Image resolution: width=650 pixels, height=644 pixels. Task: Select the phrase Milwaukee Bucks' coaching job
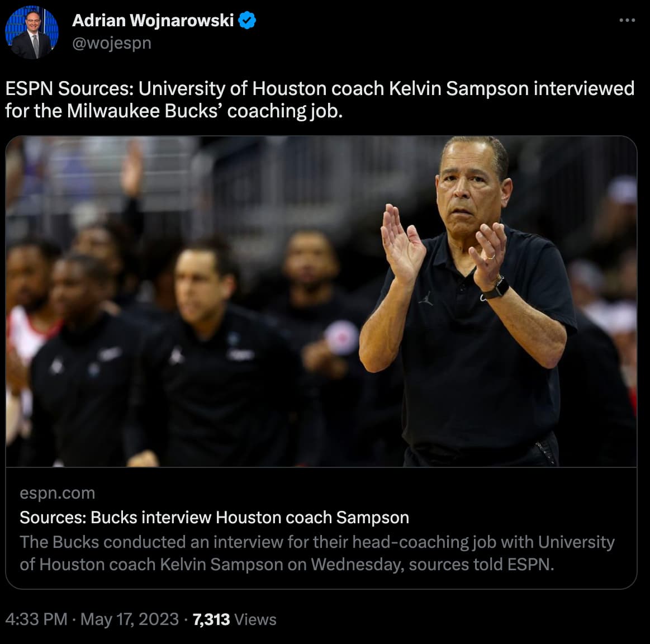[205, 111]
